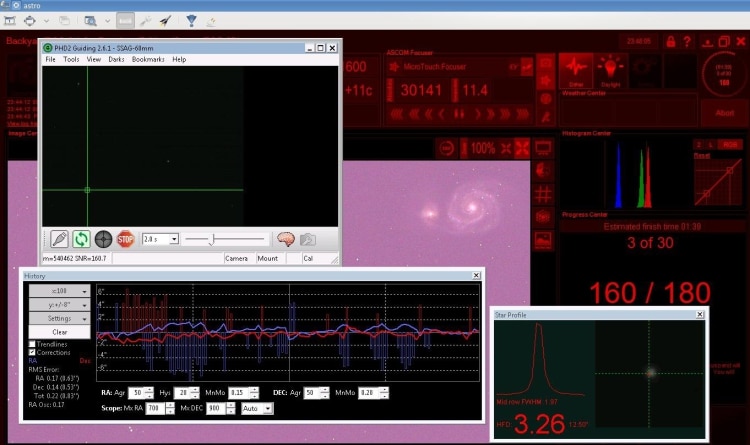This screenshot has width=750, height=445.
Task: Click the red padlock icon
Action: [x=671, y=42]
